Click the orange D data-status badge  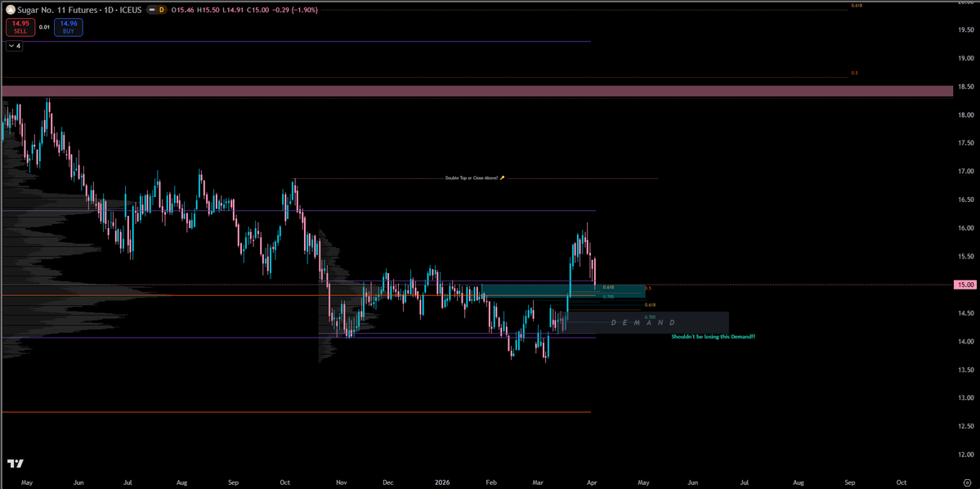tap(161, 10)
